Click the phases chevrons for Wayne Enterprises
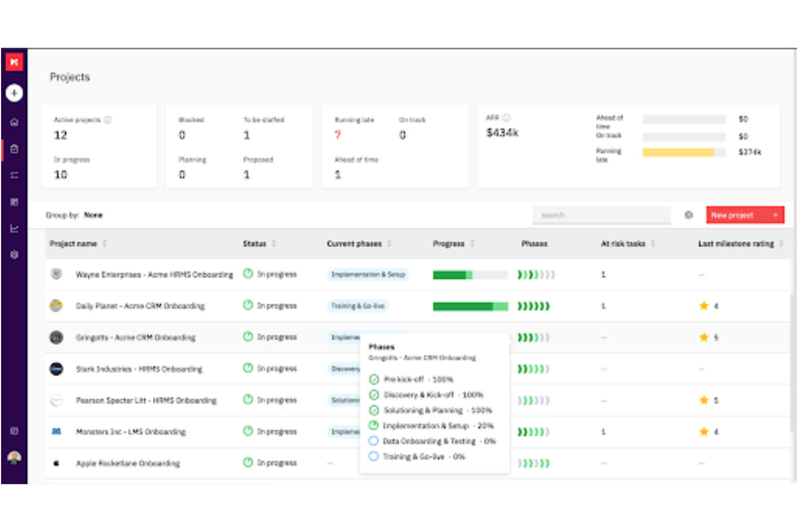Viewport: 798px width, 532px height. coord(536,275)
